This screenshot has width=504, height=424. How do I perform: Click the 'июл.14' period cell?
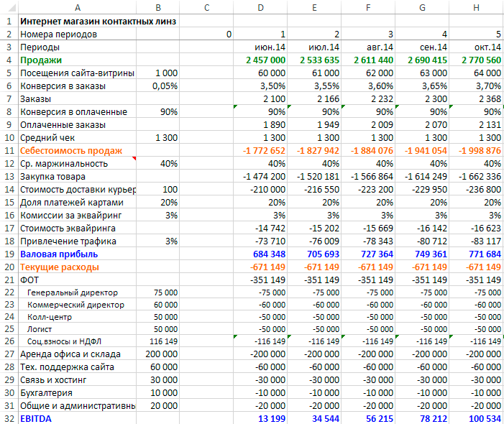point(315,47)
